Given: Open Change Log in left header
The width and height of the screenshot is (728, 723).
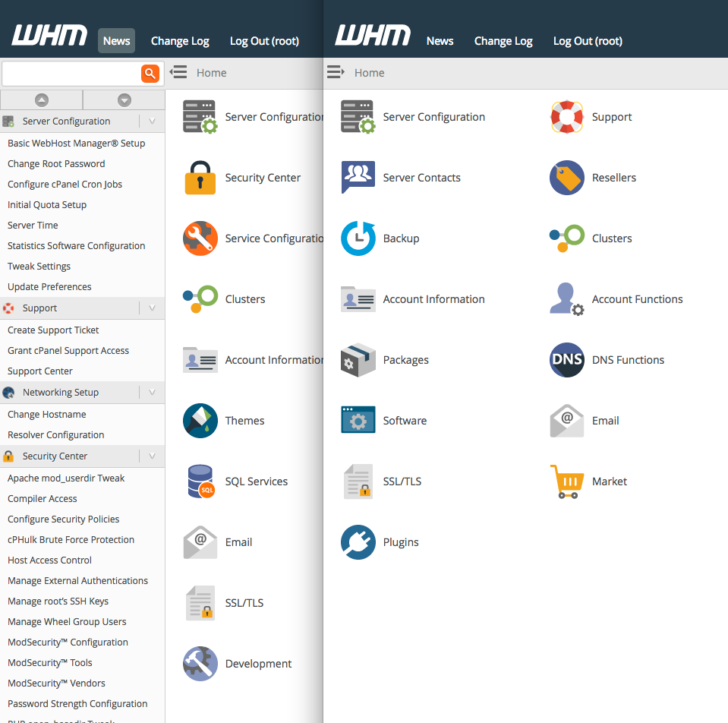Looking at the screenshot, I should point(180,41).
